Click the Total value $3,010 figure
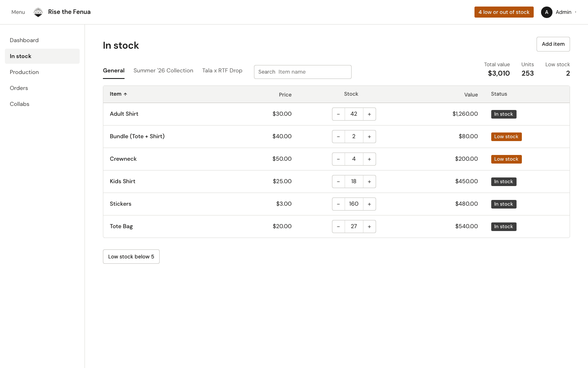Viewport: 588px width, 368px height. 499,73
